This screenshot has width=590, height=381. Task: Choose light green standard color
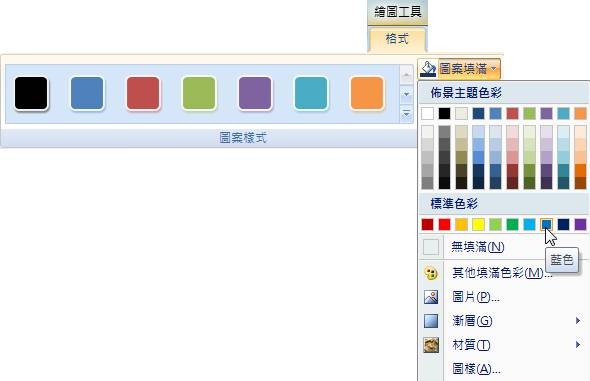496,225
